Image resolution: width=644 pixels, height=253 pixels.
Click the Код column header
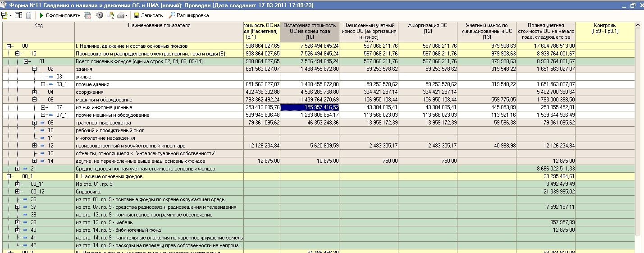click(x=38, y=32)
